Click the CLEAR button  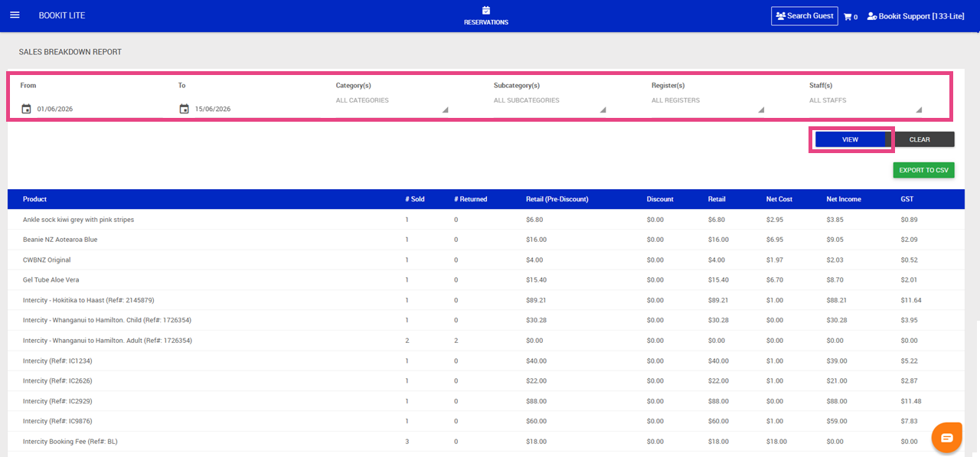pos(920,139)
